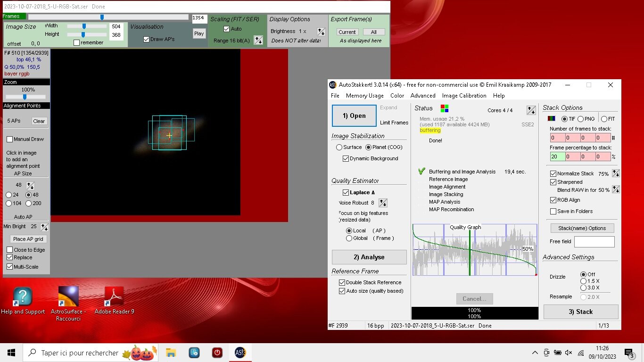Adjust the AP Size stepper arrows

30,185
